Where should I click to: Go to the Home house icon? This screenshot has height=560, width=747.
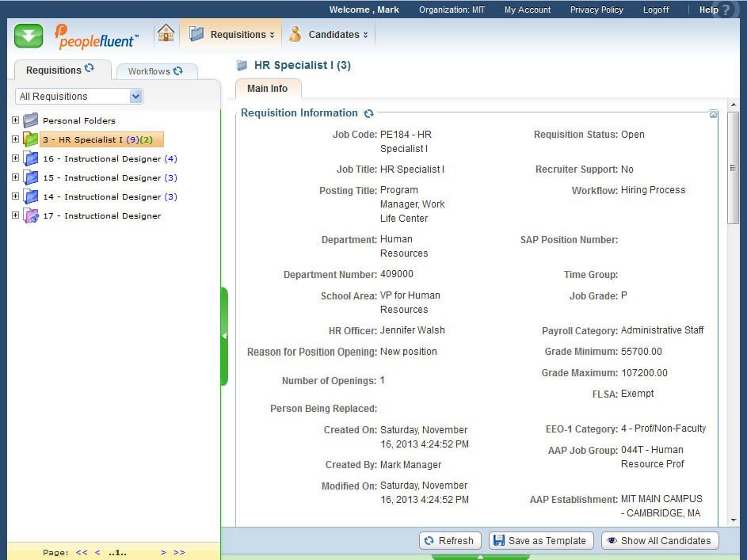point(166,33)
